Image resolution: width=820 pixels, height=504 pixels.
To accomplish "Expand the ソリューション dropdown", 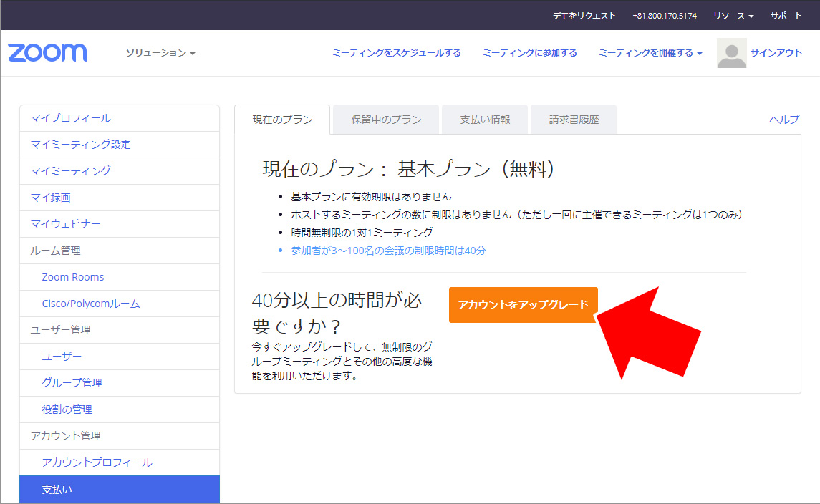I will click(160, 53).
